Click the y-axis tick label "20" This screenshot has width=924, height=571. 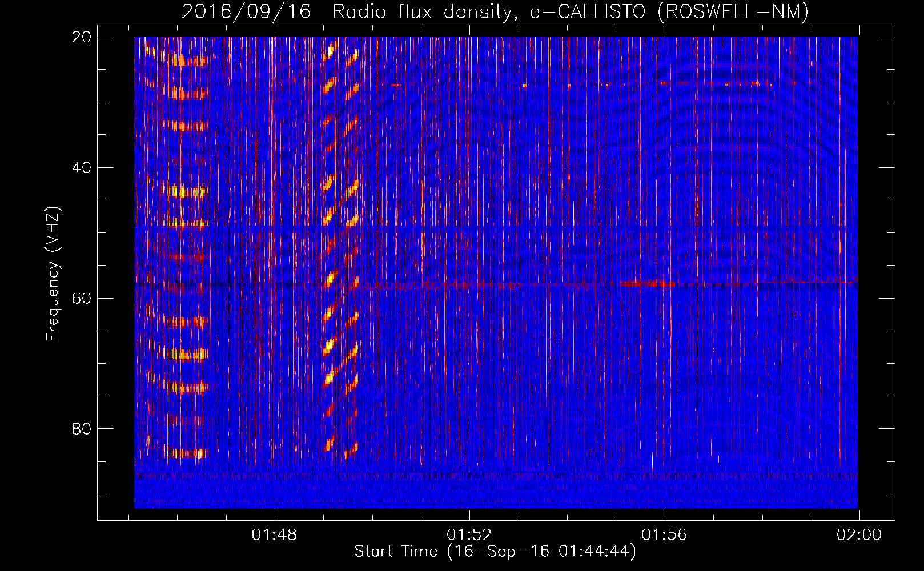81,37
